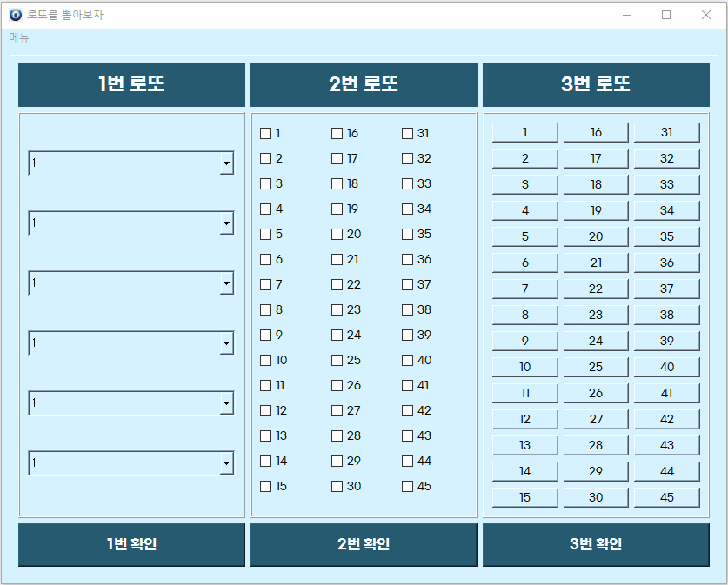Tick checkbox number 15
The height and width of the screenshot is (585, 728).
pyautogui.click(x=265, y=486)
